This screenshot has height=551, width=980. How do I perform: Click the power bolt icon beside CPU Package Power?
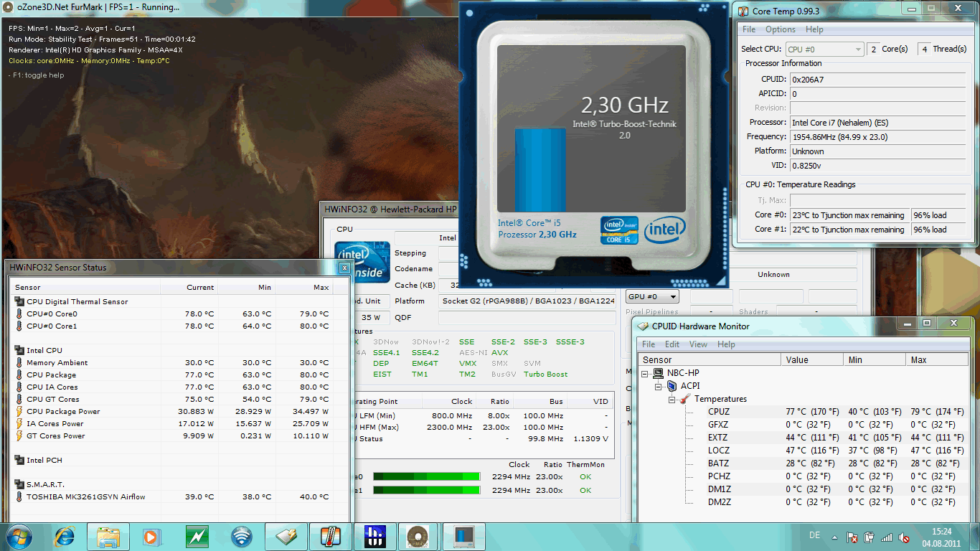point(19,411)
